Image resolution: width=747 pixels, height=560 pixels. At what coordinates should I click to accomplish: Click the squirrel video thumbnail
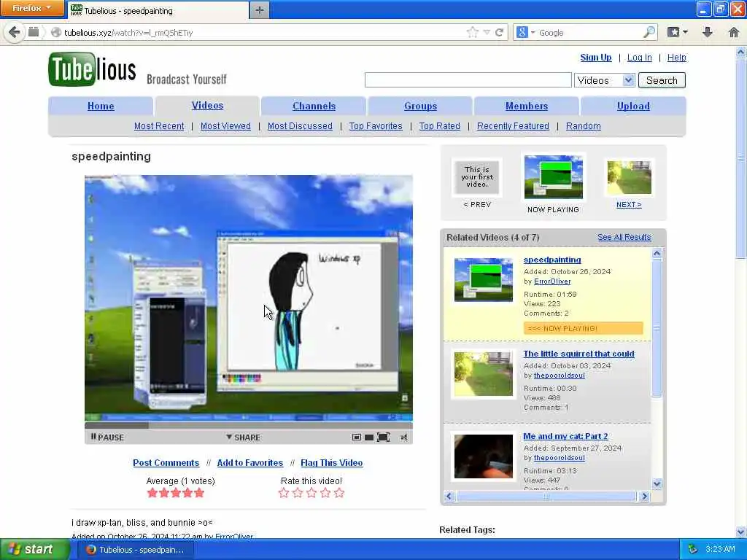tap(483, 374)
